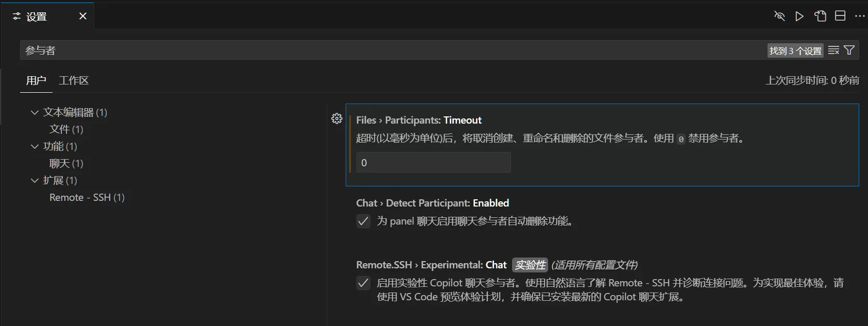Screen dimensions: 868x326
Task: Close the 设置 editor tab
Action: 82,16
